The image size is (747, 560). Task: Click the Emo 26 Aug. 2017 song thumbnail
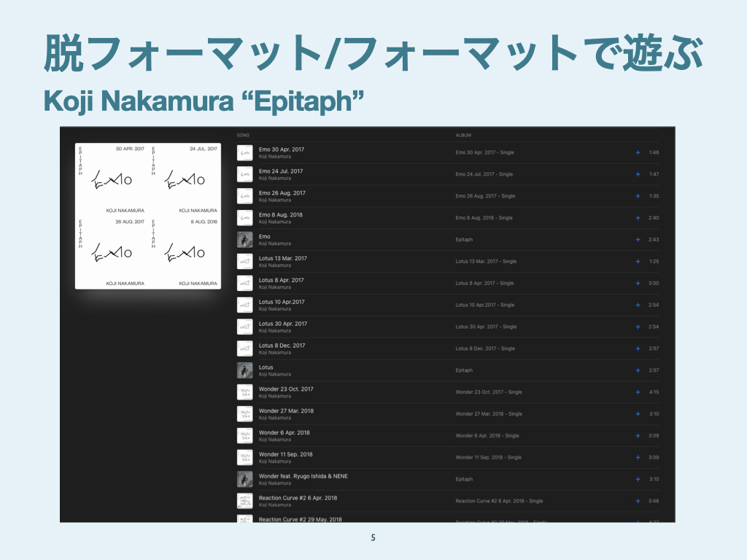click(245, 196)
